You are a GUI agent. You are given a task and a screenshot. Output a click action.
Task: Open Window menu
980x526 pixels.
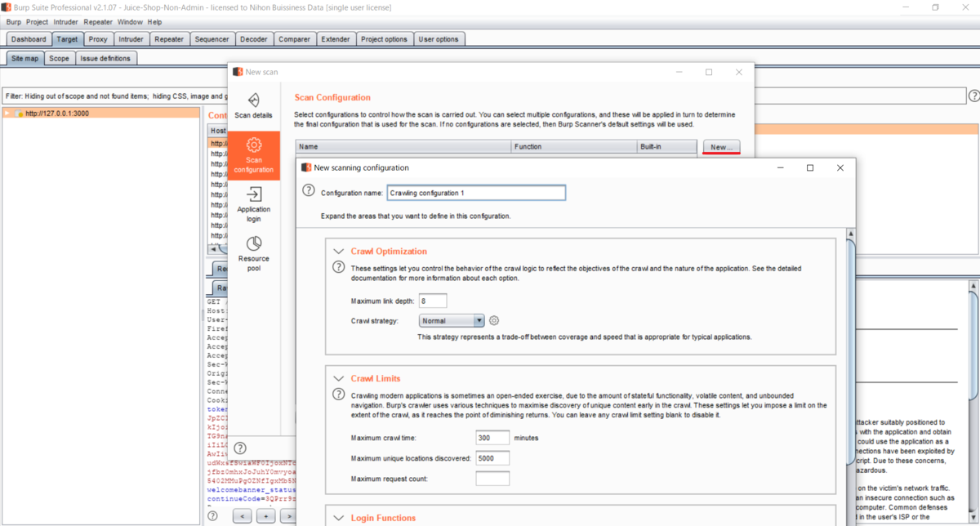(x=130, y=22)
